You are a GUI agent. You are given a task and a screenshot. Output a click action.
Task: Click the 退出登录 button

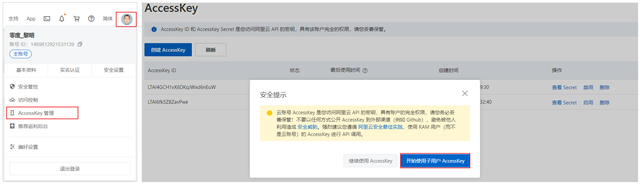[x=70, y=169]
